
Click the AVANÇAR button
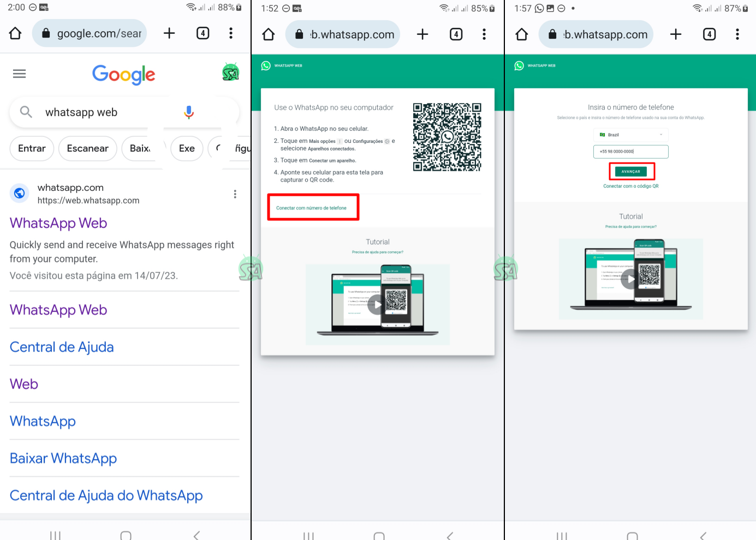pyautogui.click(x=631, y=171)
